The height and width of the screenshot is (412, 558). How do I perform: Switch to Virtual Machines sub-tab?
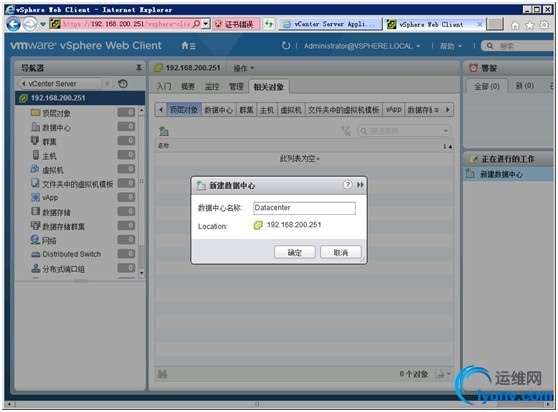tap(291, 110)
